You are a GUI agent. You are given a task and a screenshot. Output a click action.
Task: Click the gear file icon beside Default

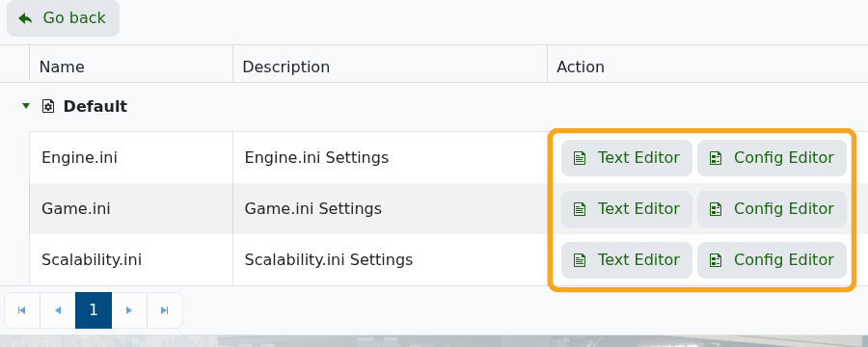tap(48, 106)
